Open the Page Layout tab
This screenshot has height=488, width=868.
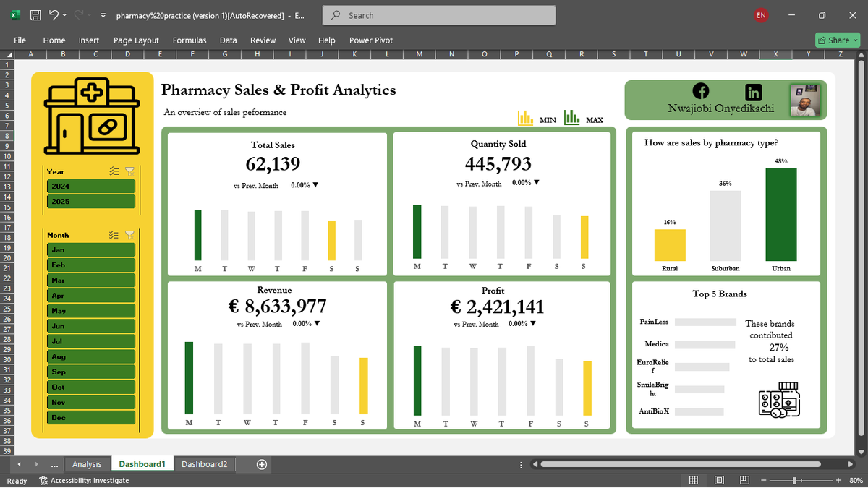point(136,40)
